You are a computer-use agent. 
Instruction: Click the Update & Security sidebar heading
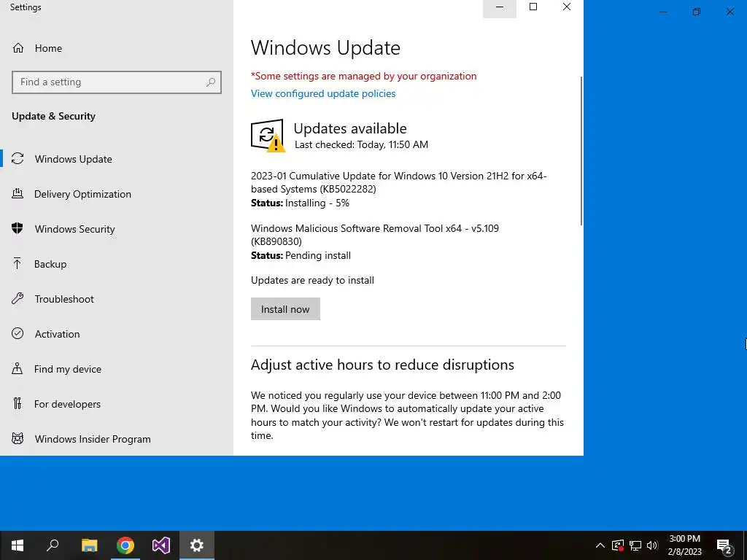(53, 116)
